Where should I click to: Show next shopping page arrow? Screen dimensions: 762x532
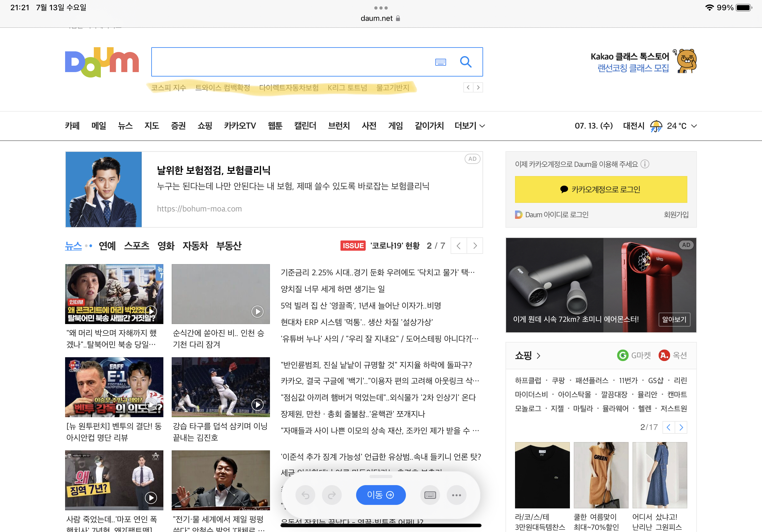pyautogui.click(x=681, y=427)
